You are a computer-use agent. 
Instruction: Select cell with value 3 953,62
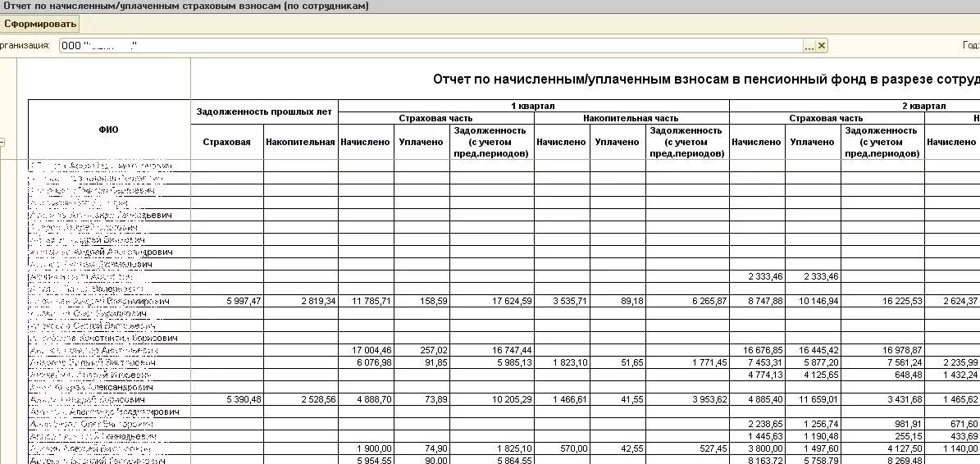(x=687, y=399)
